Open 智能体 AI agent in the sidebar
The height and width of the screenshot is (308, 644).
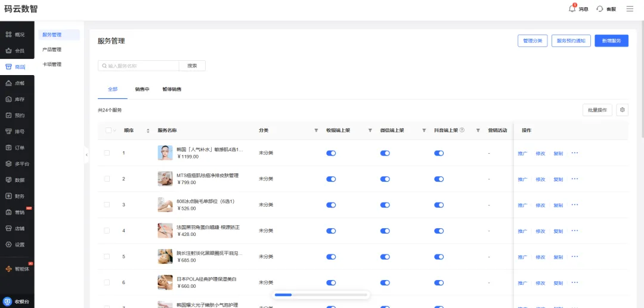point(17,269)
